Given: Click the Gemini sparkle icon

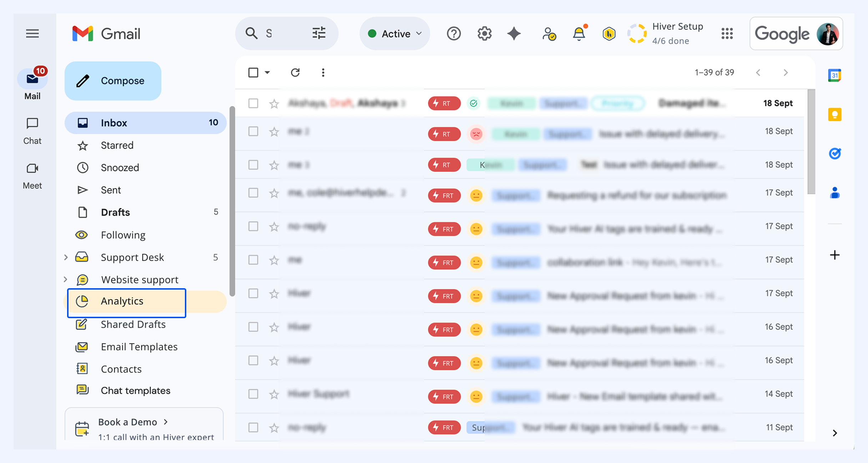Looking at the screenshot, I should [x=514, y=34].
